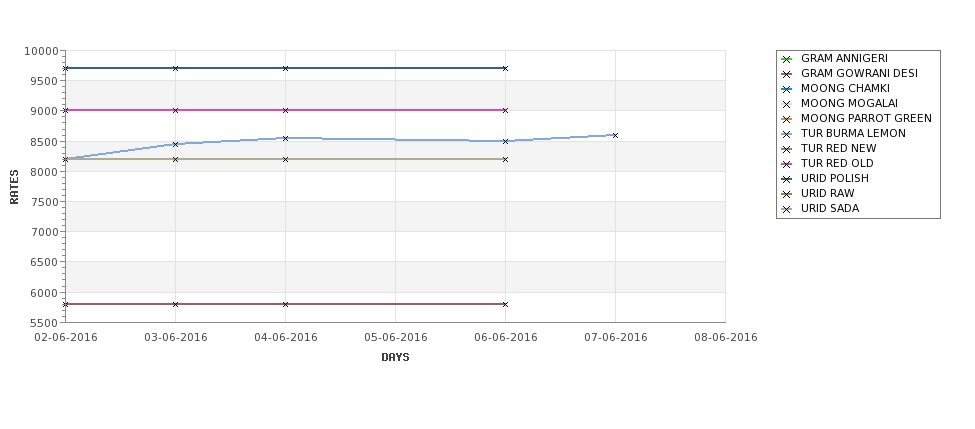Select the URID RAW legend label
The width and height of the screenshot is (975, 429).
click(x=828, y=193)
